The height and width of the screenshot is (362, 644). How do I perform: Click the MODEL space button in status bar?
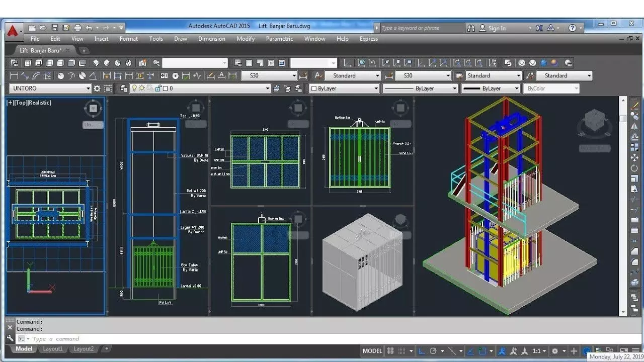[x=372, y=351]
